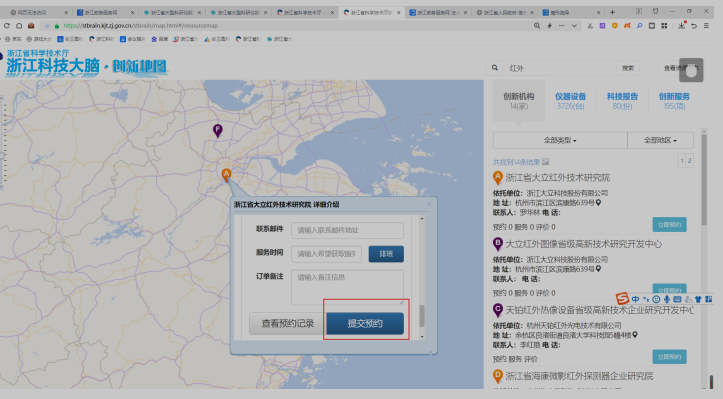This screenshot has width=723, height=399.
Task: Open the browser hamburger menu
Action: (x=706, y=26)
